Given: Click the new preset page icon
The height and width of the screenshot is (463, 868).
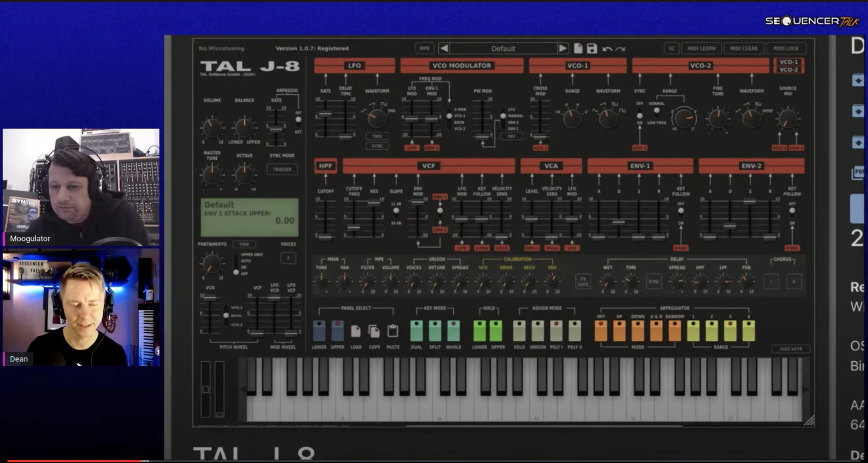Looking at the screenshot, I should (x=578, y=48).
